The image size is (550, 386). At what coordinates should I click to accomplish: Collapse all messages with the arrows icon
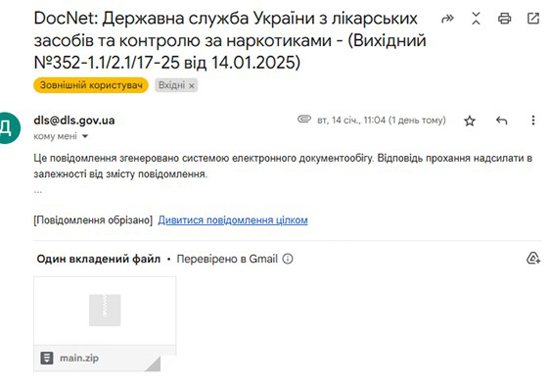coord(476,18)
